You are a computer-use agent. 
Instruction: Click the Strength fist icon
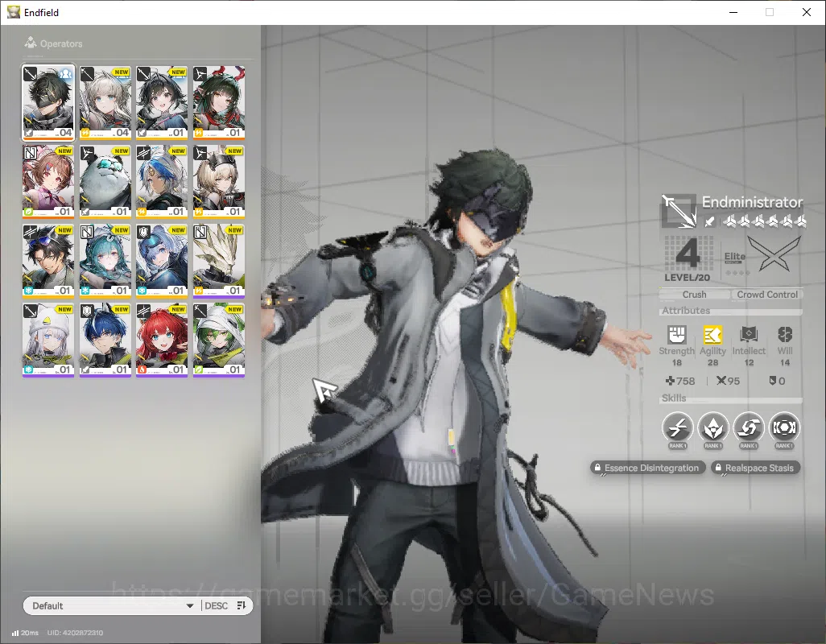point(677,334)
